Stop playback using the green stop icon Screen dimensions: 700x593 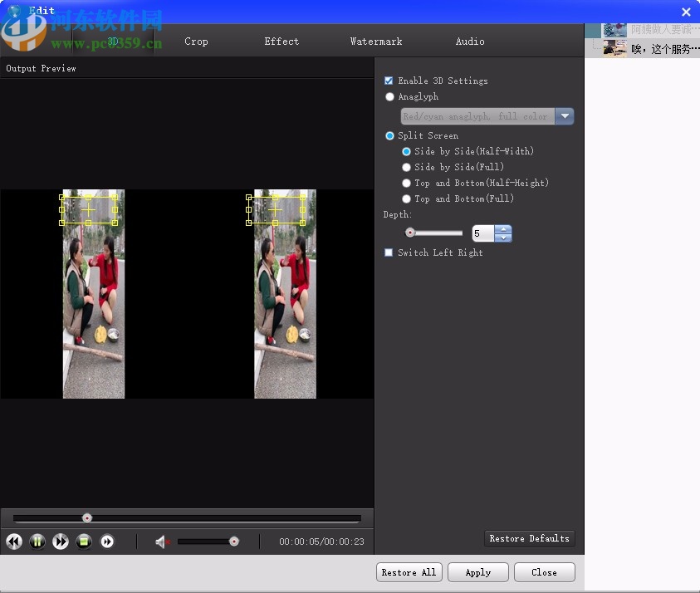click(84, 542)
